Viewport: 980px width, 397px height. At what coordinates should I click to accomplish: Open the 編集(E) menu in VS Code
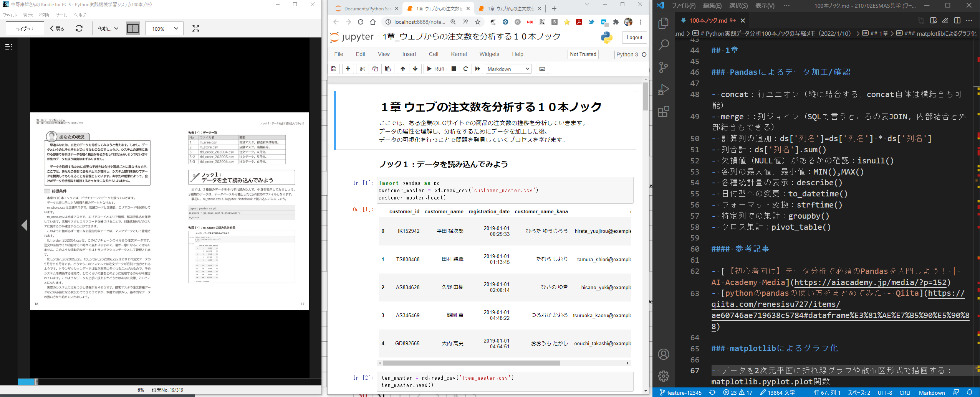[712, 5]
